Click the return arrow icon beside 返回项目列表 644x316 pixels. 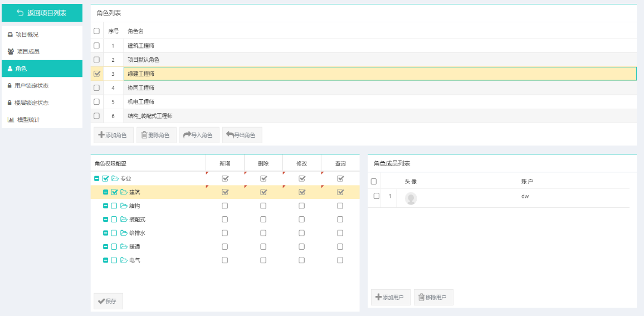click(x=20, y=13)
